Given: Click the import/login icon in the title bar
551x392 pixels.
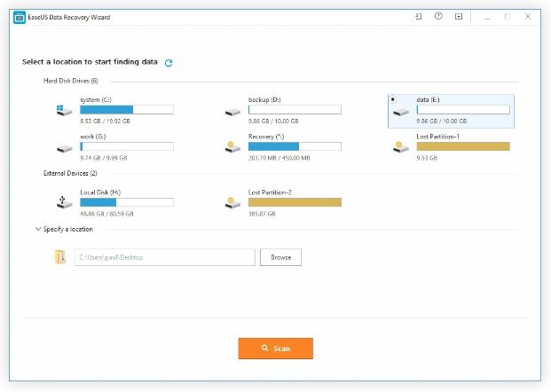Looking at the screenshot, I should [x=419, y=17].
